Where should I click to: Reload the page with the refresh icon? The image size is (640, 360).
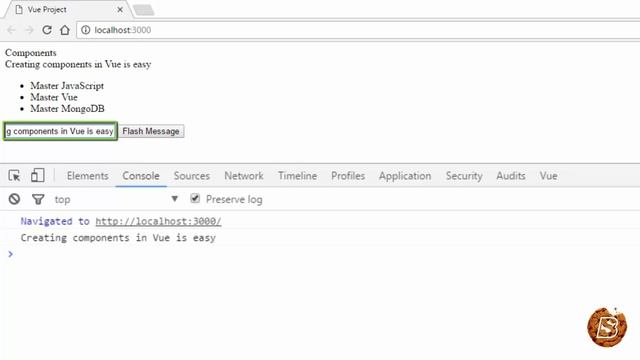point(47,30)
